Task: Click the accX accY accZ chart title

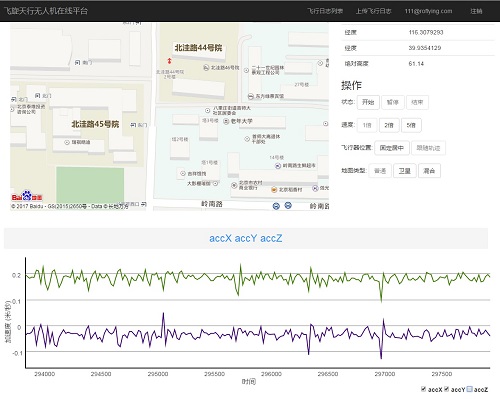Action: coord(246,238)
